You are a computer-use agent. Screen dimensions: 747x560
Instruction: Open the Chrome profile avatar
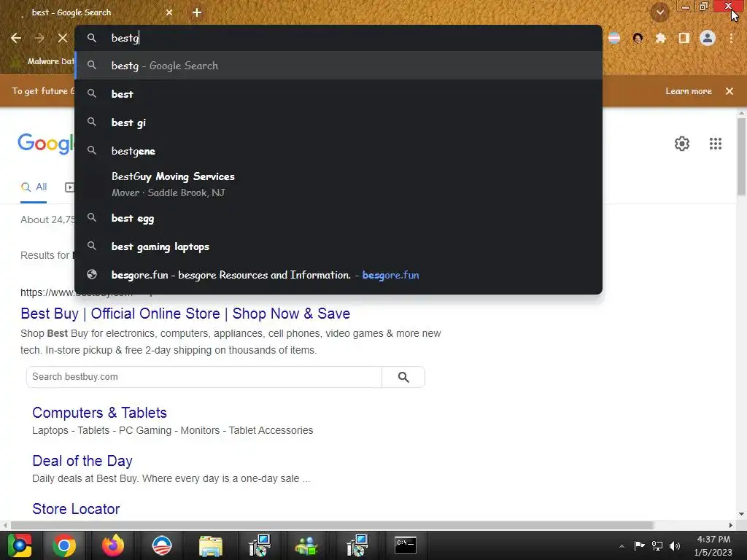coord(708,38)
